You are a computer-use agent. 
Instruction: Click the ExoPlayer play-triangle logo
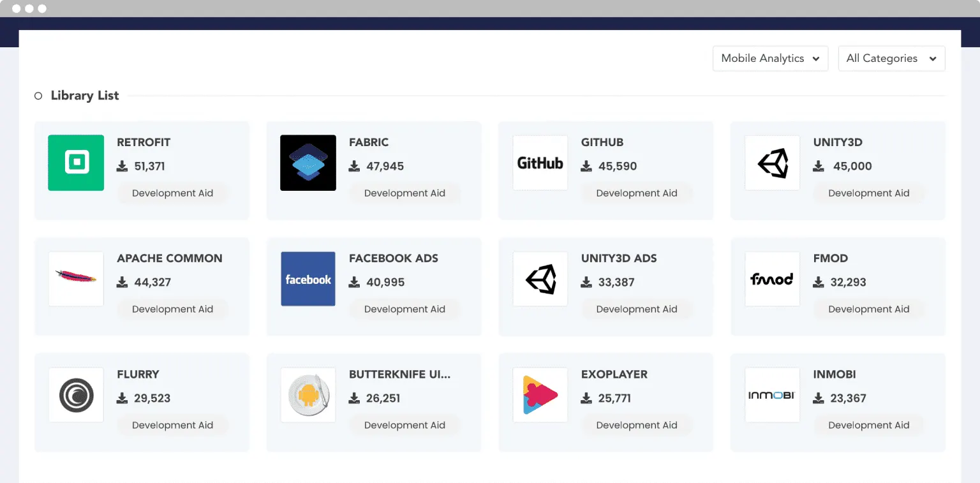pyautogui.click(x=540, y=395)
